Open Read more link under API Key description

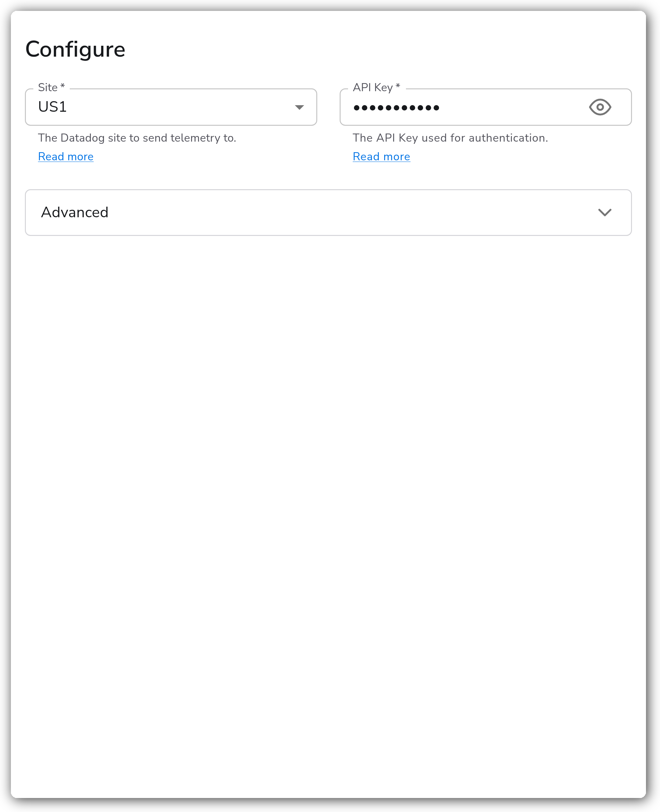click(x=381, y=157)
